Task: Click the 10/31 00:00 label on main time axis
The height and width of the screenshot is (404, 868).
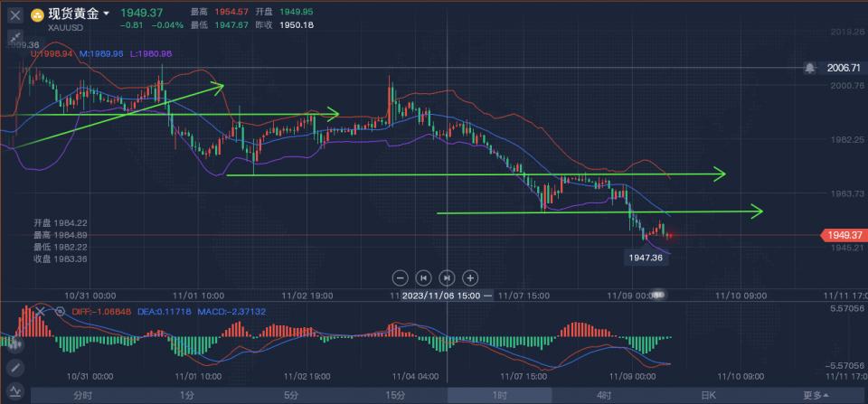Action: [x=90, y=296]
